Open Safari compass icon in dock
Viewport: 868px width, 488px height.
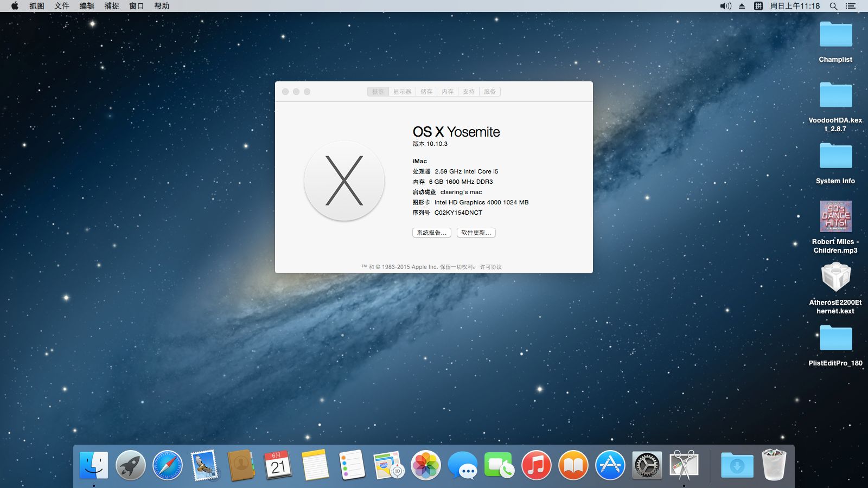pyautogui.click(x=168, y=465)
